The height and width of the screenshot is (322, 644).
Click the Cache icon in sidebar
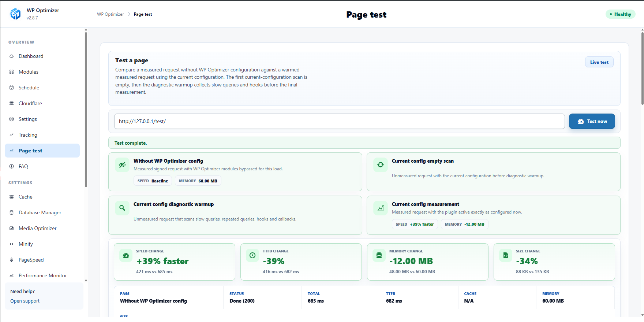[11, 197]
